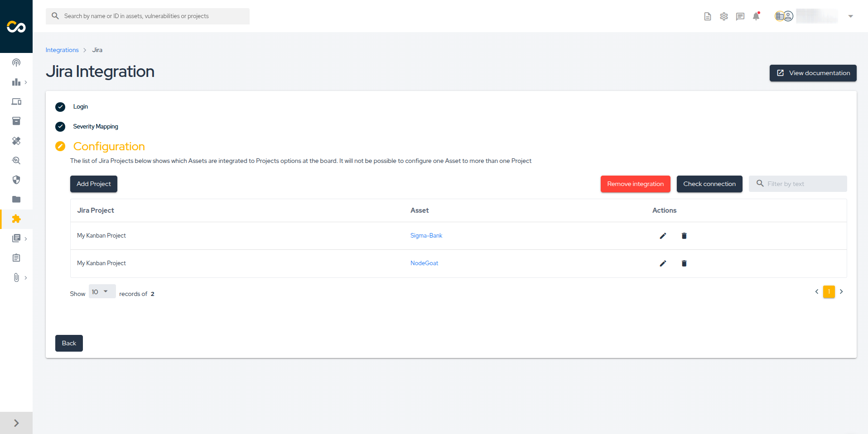
Task: Edit the Sigma-Bank row with pencil icon
Action: coord(663,236)
